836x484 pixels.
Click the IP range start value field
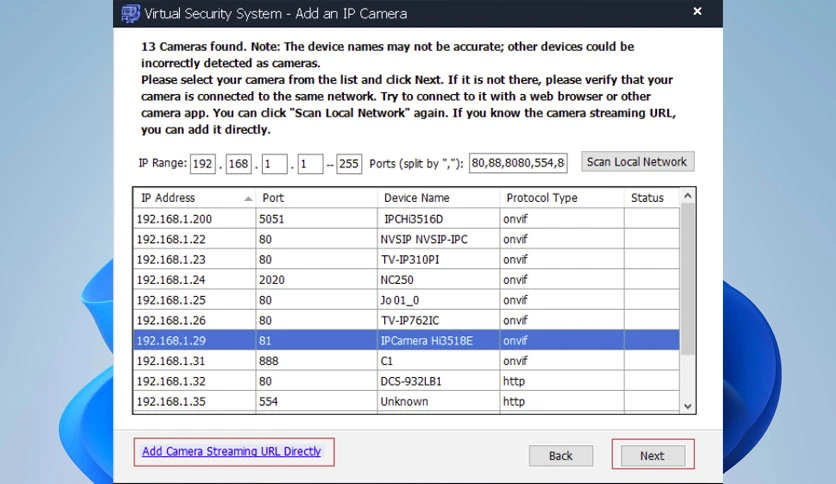(x=310, y=164)
